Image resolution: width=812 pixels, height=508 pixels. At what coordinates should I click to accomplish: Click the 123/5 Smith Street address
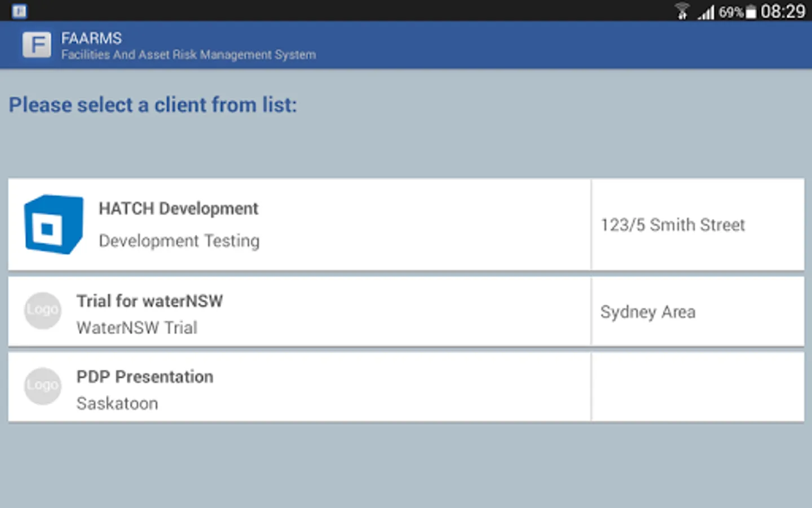[673, 225]
